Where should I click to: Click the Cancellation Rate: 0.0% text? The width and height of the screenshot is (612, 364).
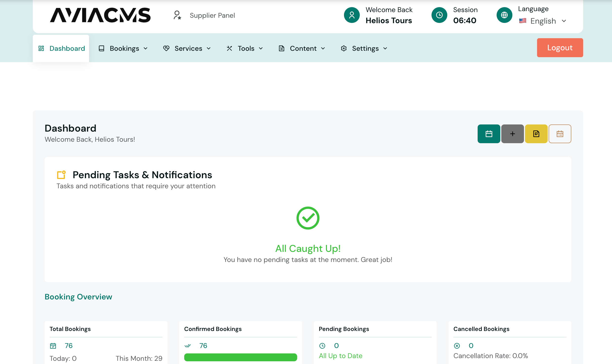pos(490,356)
